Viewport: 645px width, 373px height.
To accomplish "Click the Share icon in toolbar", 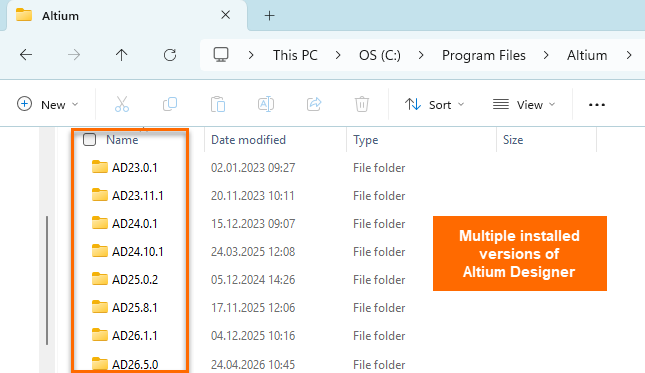I will coord(314,104).
